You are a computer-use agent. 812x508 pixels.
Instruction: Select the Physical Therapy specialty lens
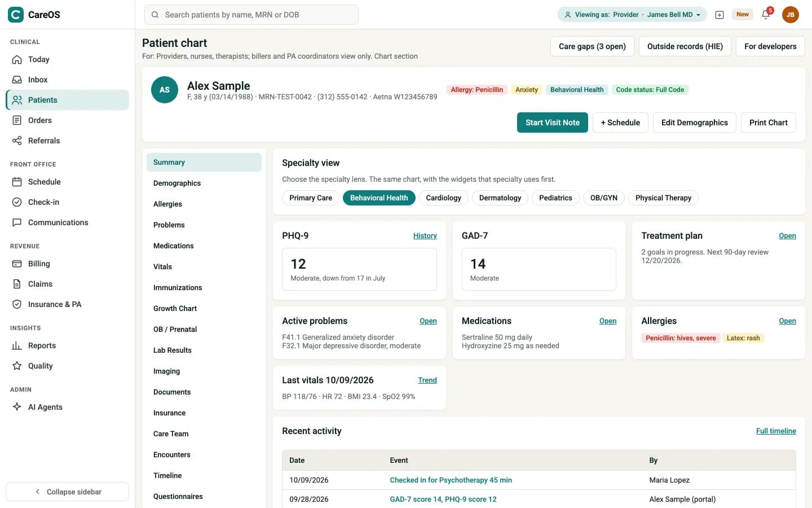[663, 198]
